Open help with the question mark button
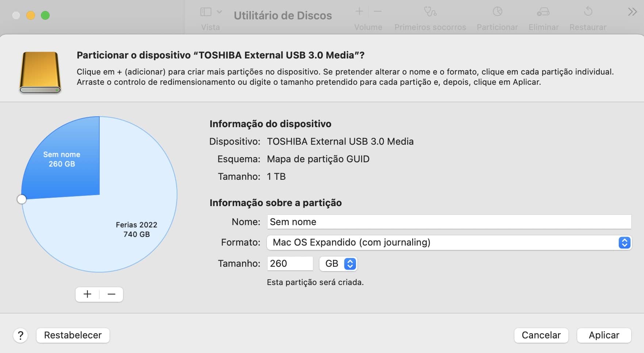This screenshot has height=353, width=644. pos(21,335)
